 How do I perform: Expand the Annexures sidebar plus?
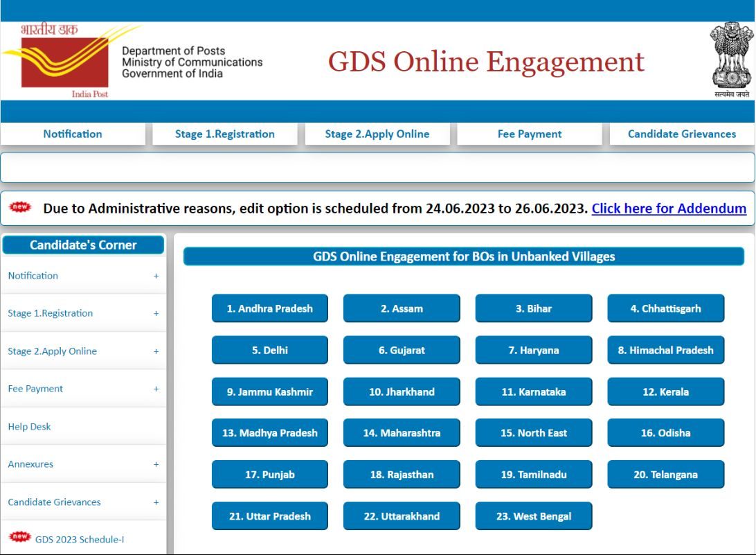pyautogui.click(x=156, y=464)
